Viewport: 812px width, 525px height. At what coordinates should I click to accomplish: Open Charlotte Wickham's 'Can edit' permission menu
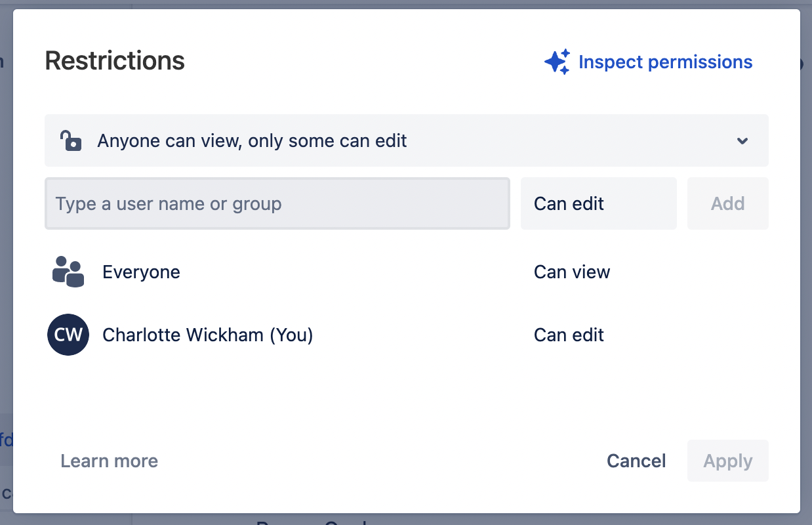pyautogui.click(x=569, y=335)
